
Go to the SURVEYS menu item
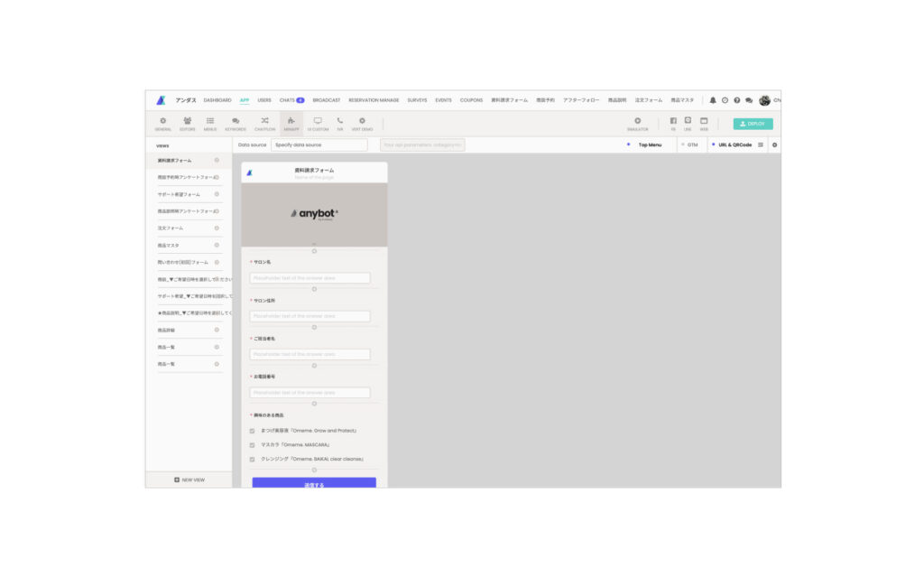[417, 100]
